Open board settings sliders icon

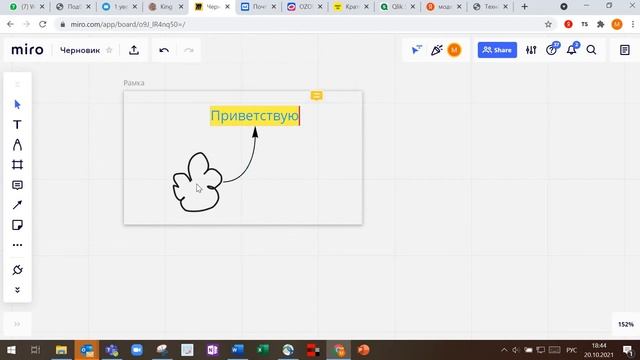[x=531, y=50]
